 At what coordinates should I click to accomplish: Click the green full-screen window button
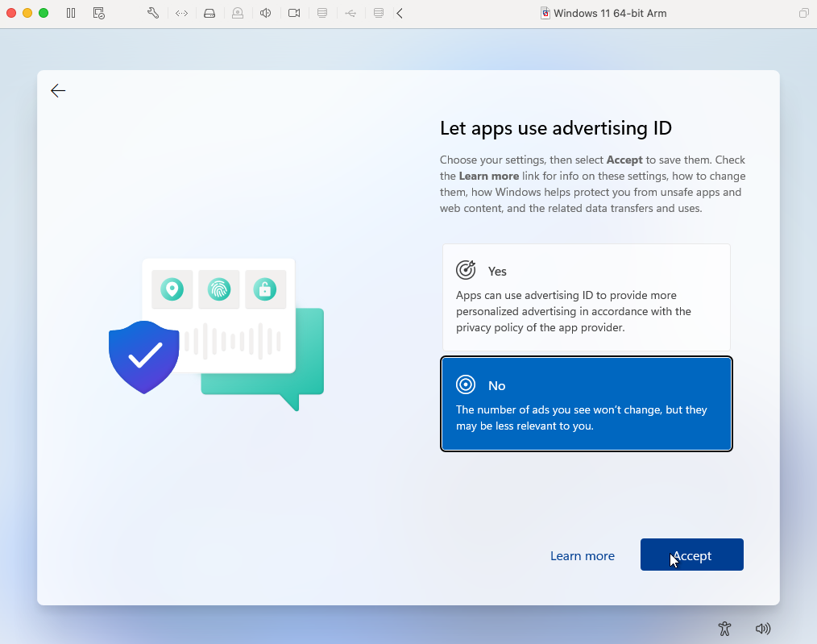[44, 13]
